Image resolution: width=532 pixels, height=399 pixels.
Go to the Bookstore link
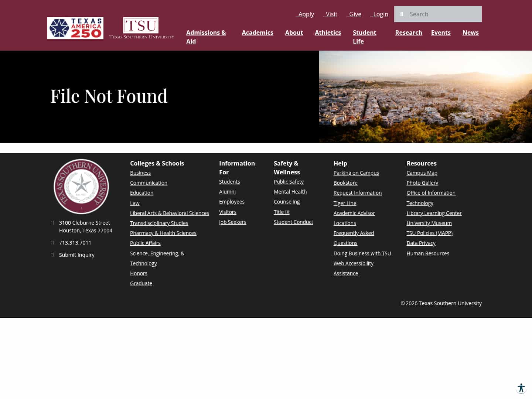[345, 183]
